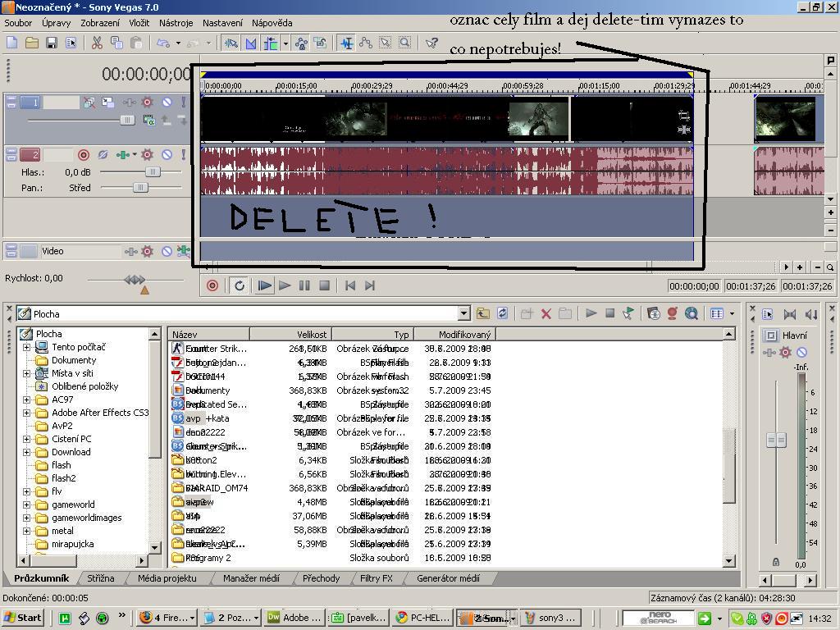Image resolution: width=840 pixels, height=630 pixels.
Task: Open track FX on video track 1
Action: click(x=148, y=103)
